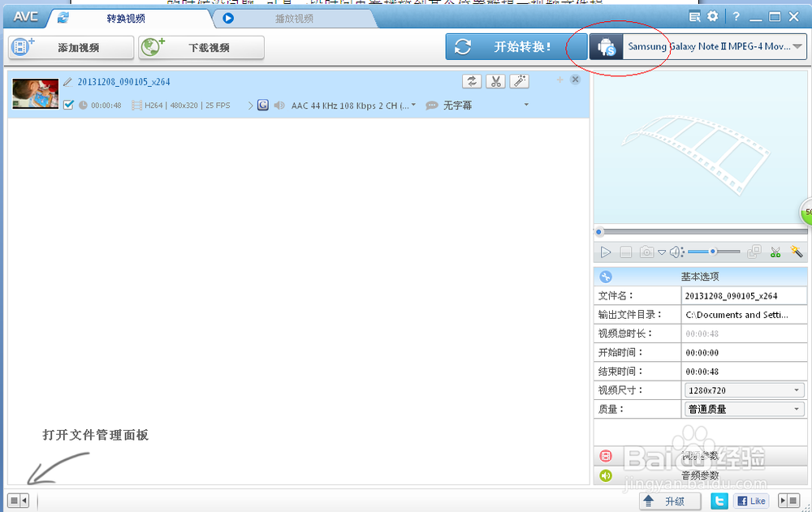This screenshot has width=812, height=512.
Task: Open settings gear in title bar
Action: (713, 16)
